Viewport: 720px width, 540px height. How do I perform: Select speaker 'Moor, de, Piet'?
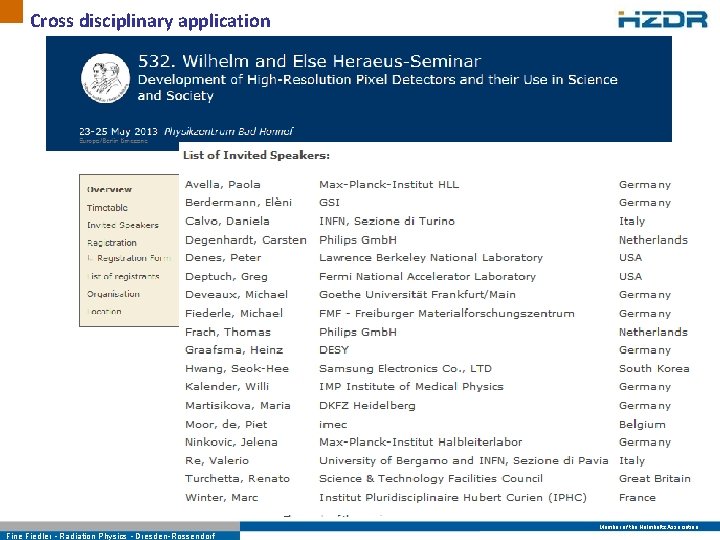[225, 424]
